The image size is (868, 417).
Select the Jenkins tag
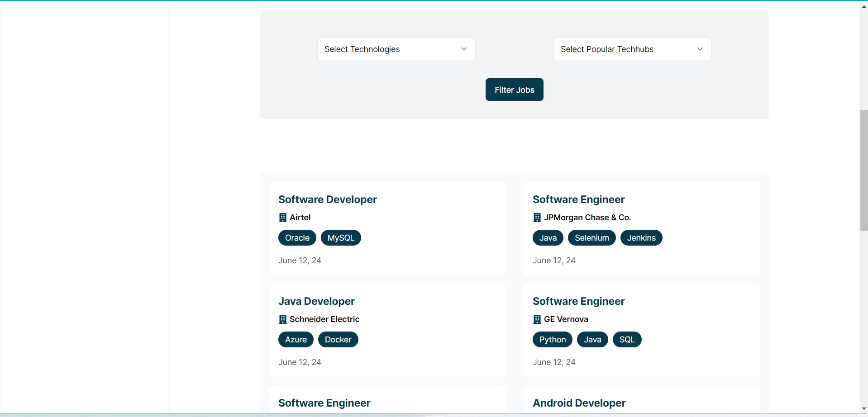tap(641, 238)
